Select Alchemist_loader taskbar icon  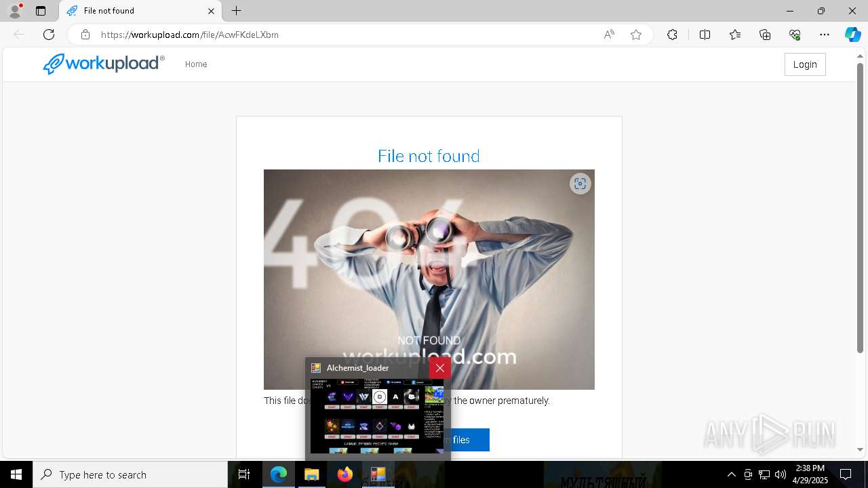378,474
